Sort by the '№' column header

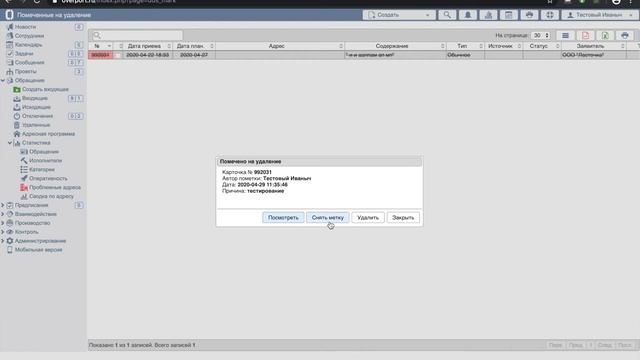coord(101,46)
